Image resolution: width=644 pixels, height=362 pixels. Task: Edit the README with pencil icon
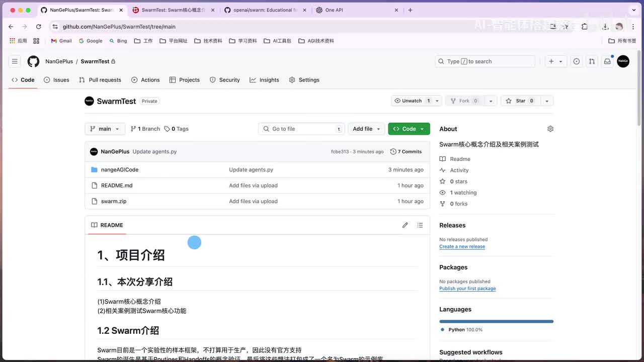[405, 225]
